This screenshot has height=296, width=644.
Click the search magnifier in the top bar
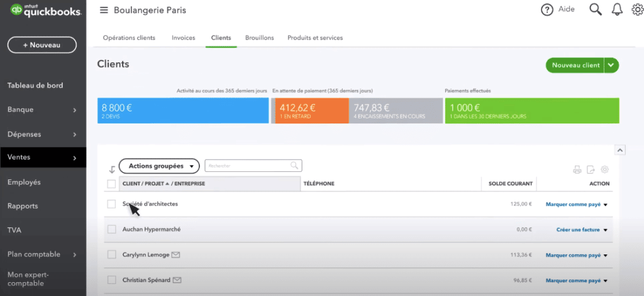[595, 9]
